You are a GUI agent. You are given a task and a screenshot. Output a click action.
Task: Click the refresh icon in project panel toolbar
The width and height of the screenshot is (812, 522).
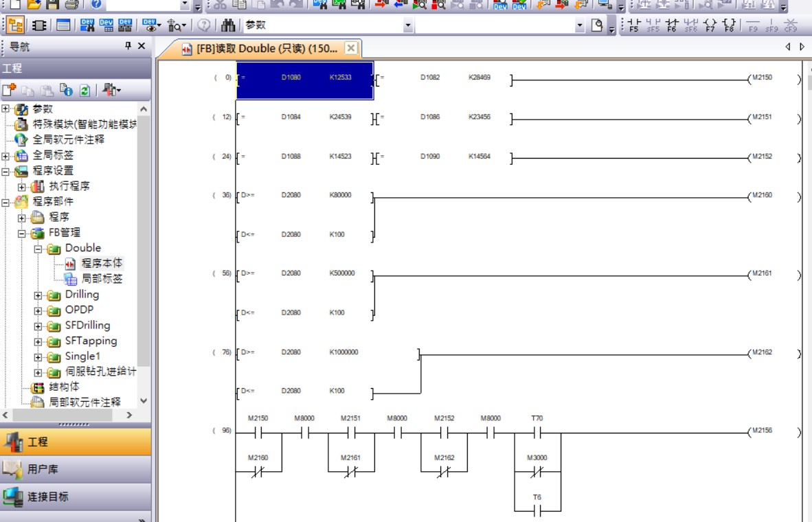pyautogui.click(x=84, y=90)
